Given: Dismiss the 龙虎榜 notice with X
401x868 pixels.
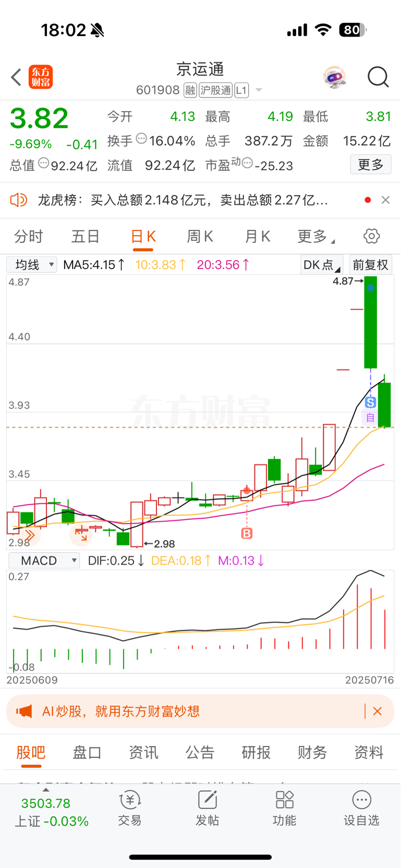Looking at the screenshot, I should [385, 200].
